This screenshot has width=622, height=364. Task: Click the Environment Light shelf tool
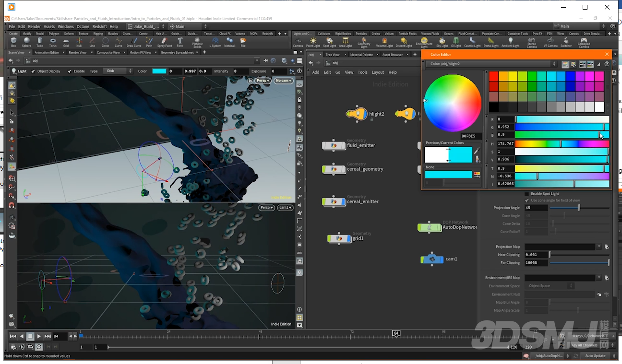[x=424, y=43]
